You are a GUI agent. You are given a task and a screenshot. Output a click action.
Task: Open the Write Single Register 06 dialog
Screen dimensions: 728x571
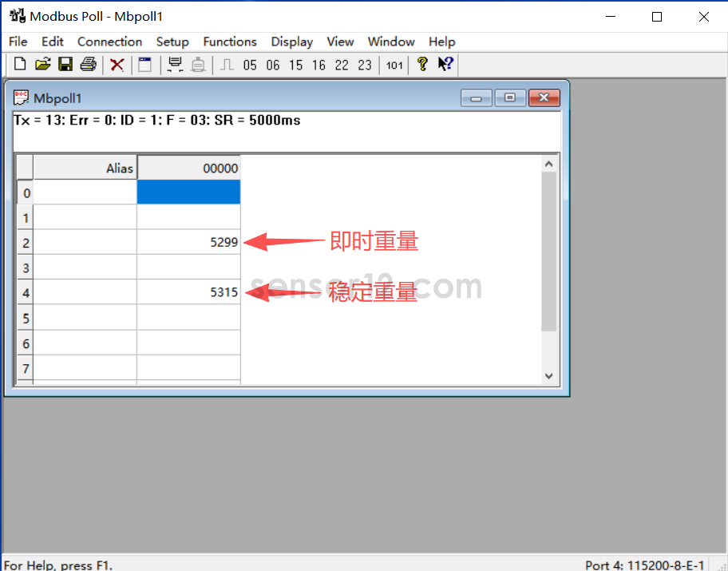click(272, 65)
